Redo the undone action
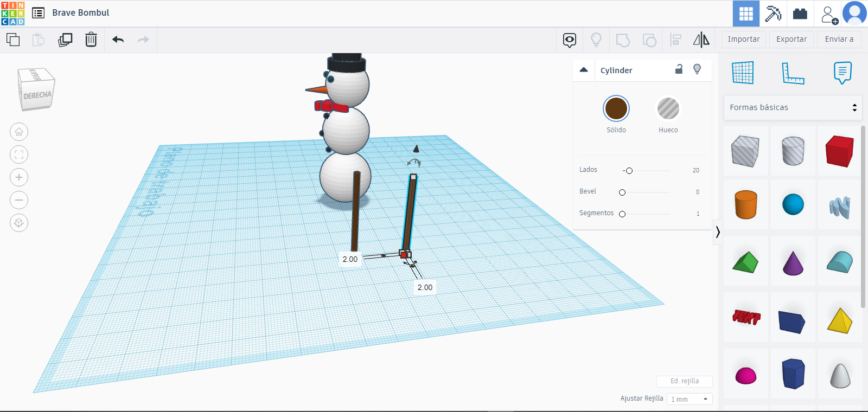Screen dimensions: 868x412 [x=143, y=40]
